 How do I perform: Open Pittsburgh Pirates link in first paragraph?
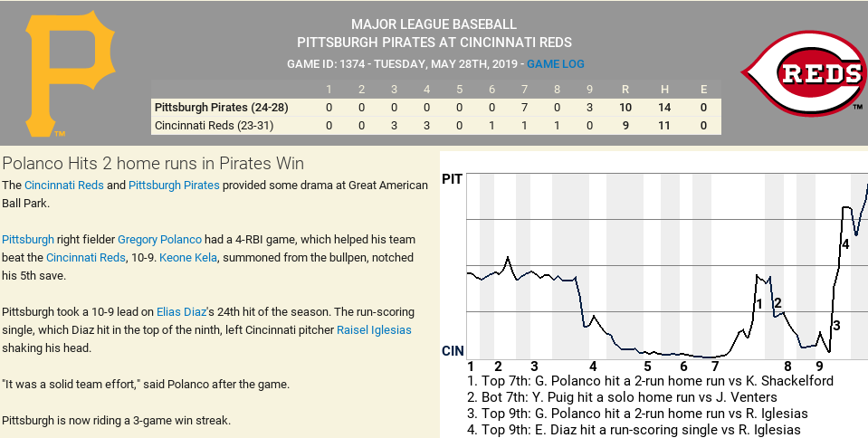tap(174, 186)
